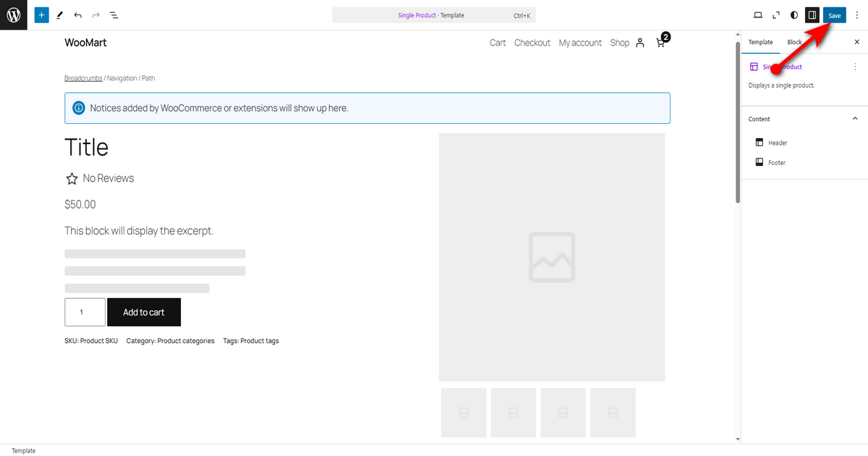Open the editor Options three-dot menu
Image resolution: width=868 pixels, height=456 pixels.
[x=857, y=14]
